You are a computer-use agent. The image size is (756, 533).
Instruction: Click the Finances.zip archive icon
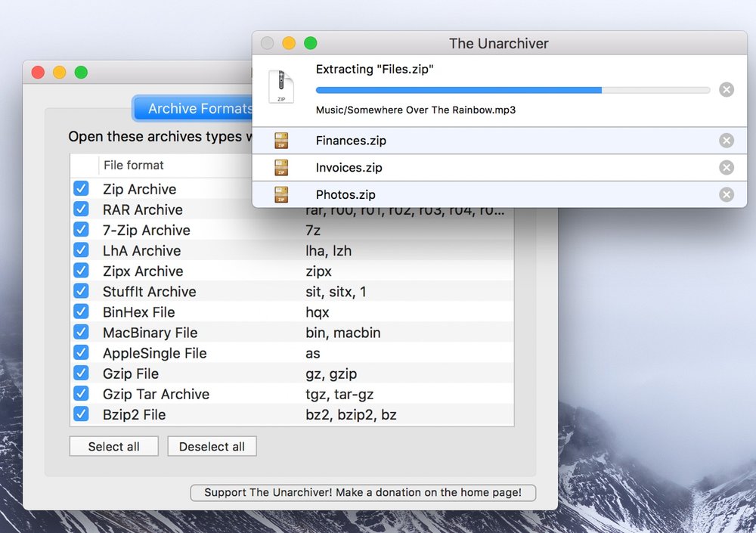point(281,141)
